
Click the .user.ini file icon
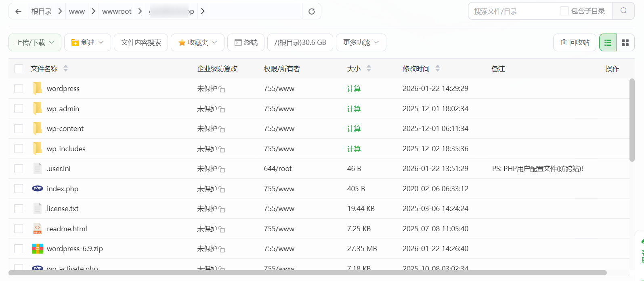click(38, 168)
